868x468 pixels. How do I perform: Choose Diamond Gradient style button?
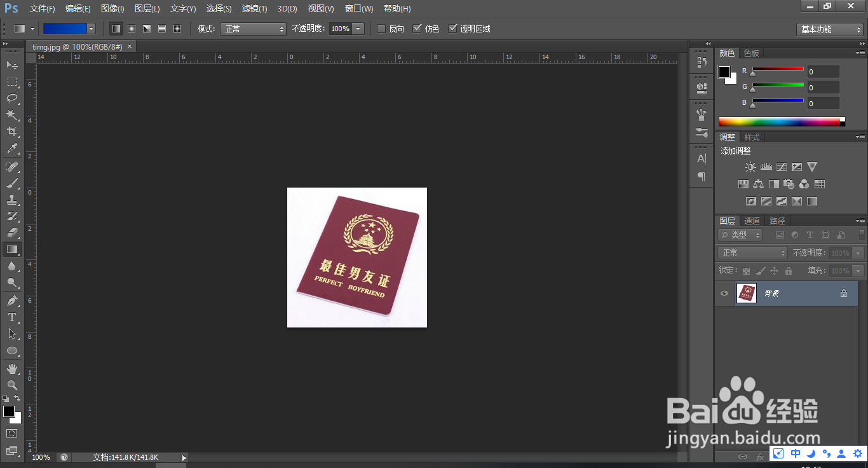click(177, 29)
